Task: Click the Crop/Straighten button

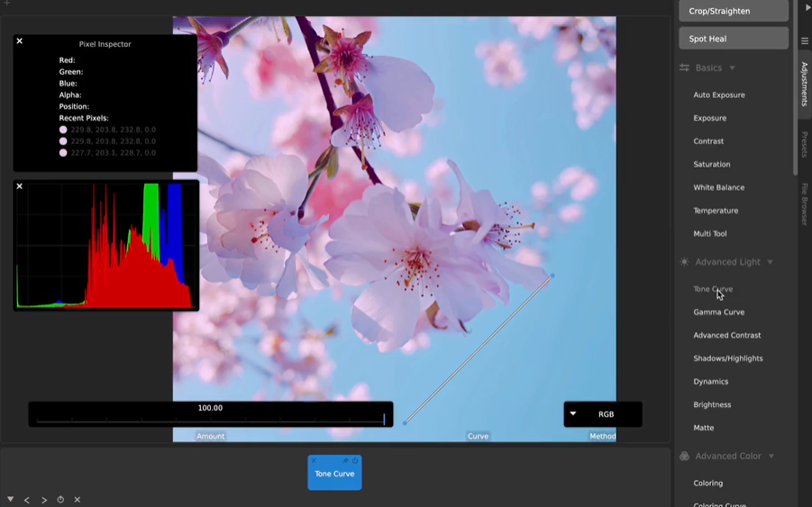Action: (734, 11)
